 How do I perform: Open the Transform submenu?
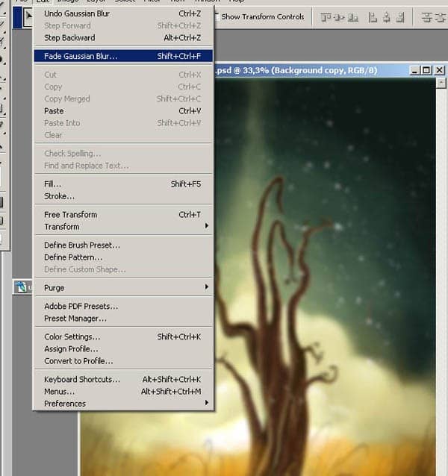tap(123, 227)
